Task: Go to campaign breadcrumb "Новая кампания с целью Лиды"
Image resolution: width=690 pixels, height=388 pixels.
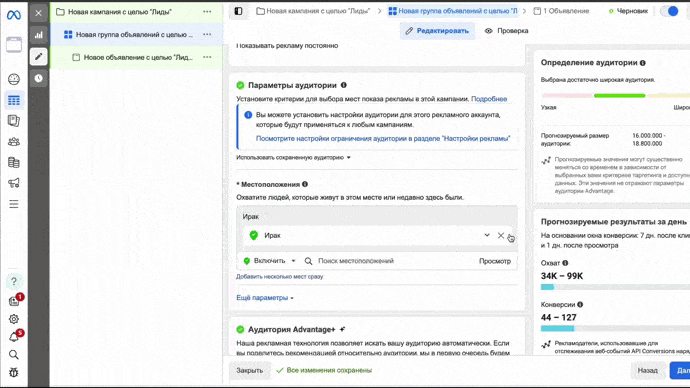Action: [x=313, y=11]
